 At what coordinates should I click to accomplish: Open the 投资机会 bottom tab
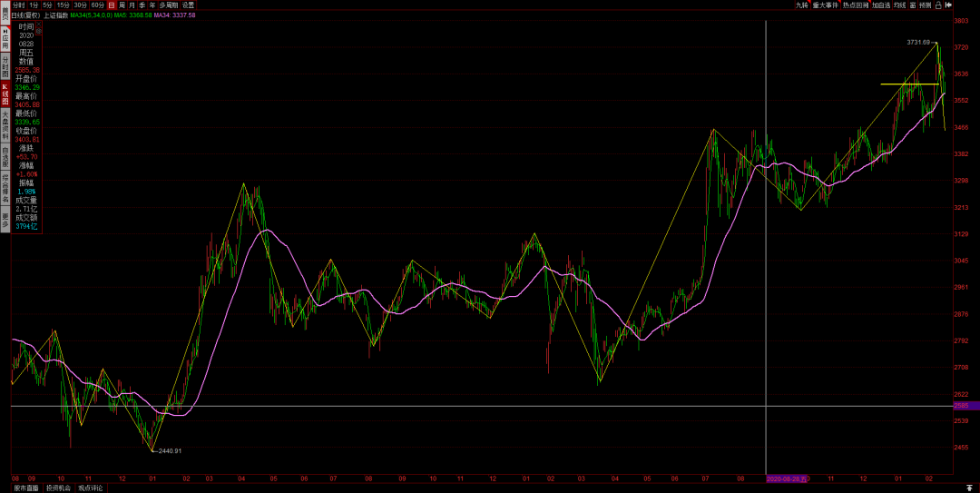point(58,488)
